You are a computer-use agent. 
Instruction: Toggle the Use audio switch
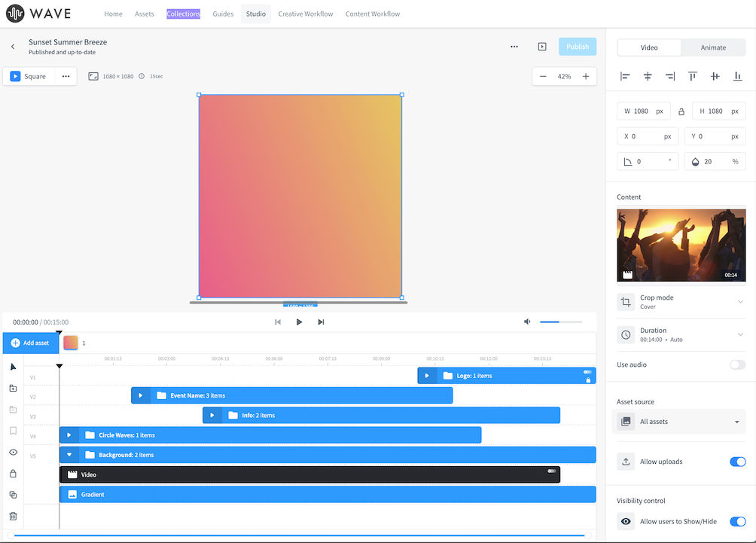tap(737, 365)
